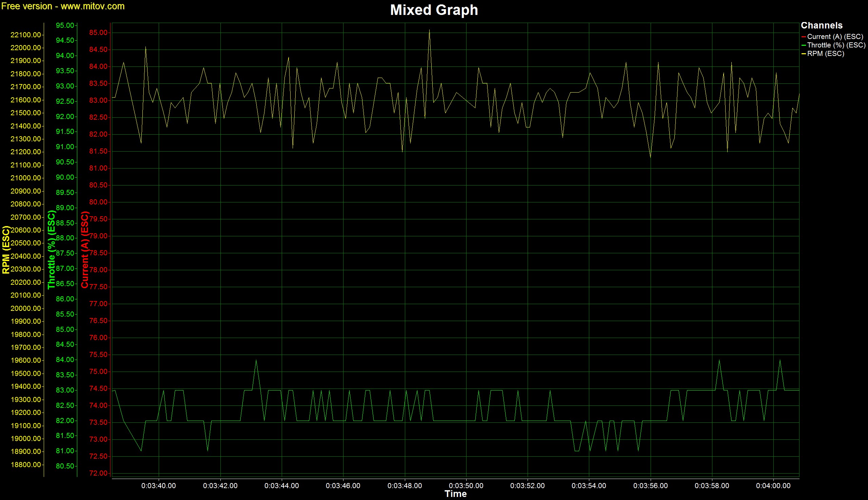The width and height of the screenshot is (868, 500).
Task: Click the 95.00 throttle axis tick label
Action: tap(65, 25)
